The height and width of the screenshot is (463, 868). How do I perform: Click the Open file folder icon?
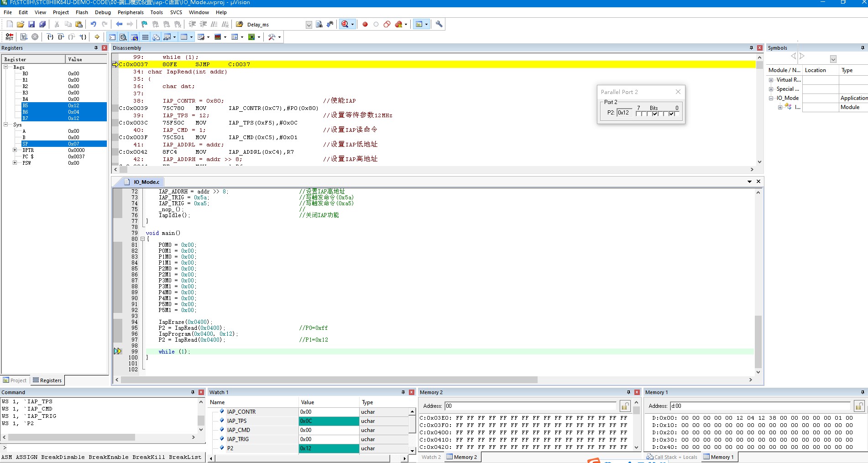[x=21, y=24]
